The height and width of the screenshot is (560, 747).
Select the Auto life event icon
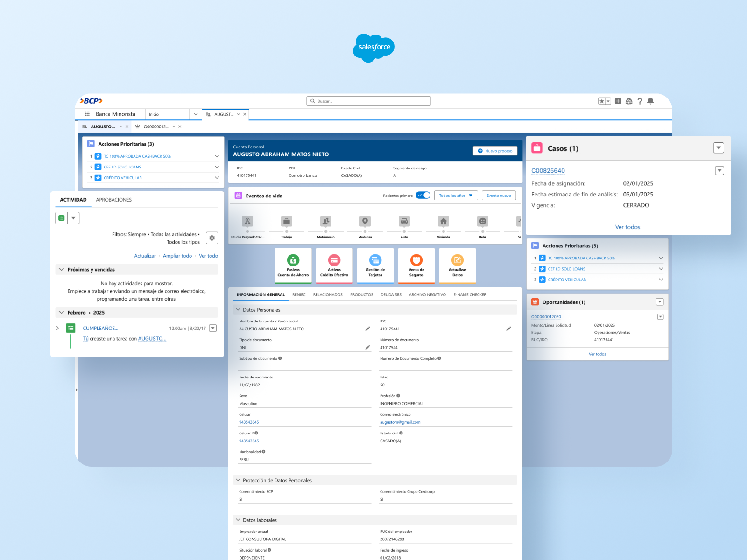pyautogui.click(x=404, y=221)
